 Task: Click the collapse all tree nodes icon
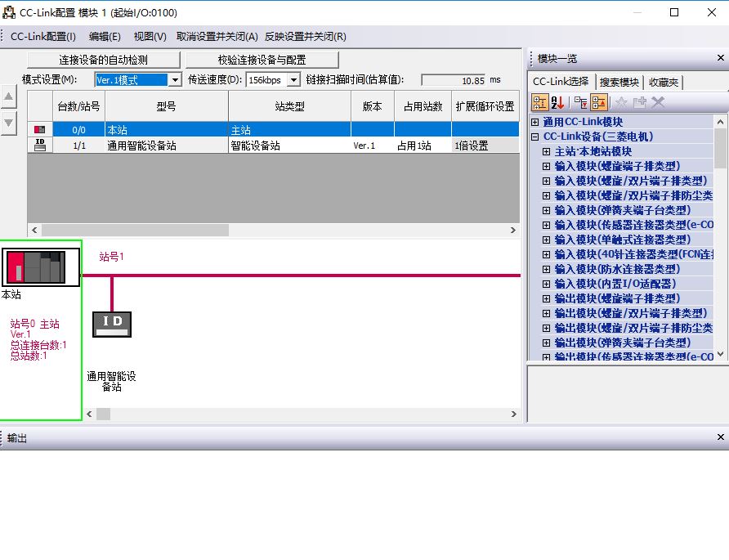pos(599,102)
